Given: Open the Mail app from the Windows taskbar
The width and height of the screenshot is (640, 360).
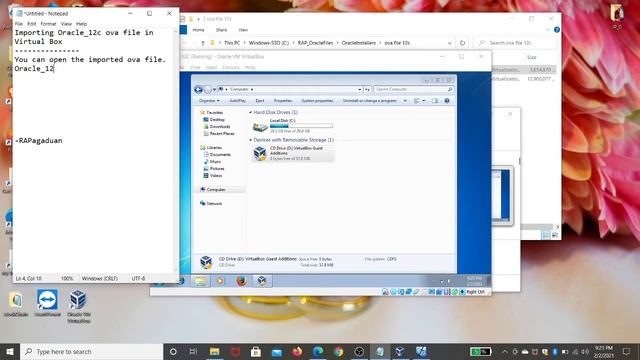Looking at the screenshot, I should tap(277, 351).
